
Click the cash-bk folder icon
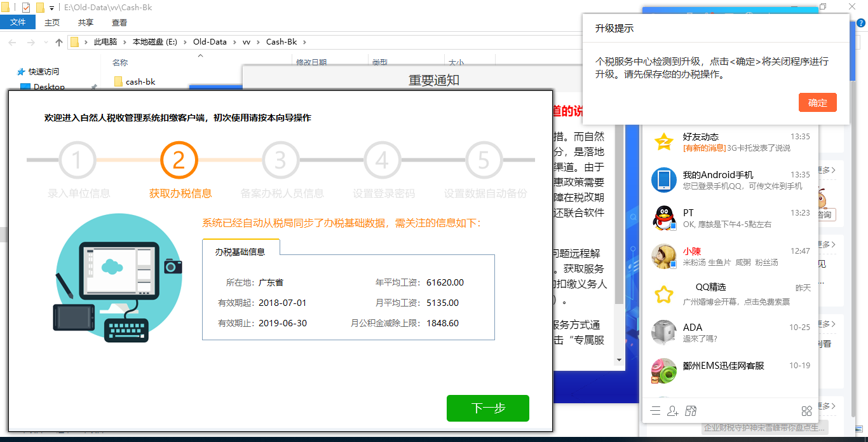tap(118, 81)
